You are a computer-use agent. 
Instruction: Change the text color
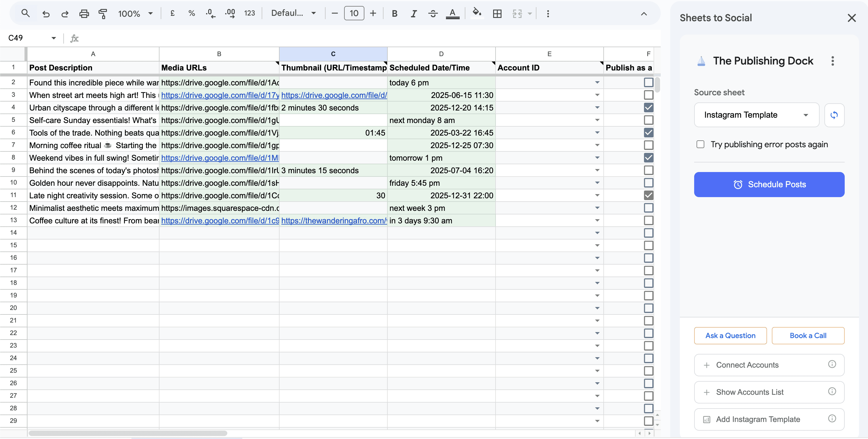point(452,13)
